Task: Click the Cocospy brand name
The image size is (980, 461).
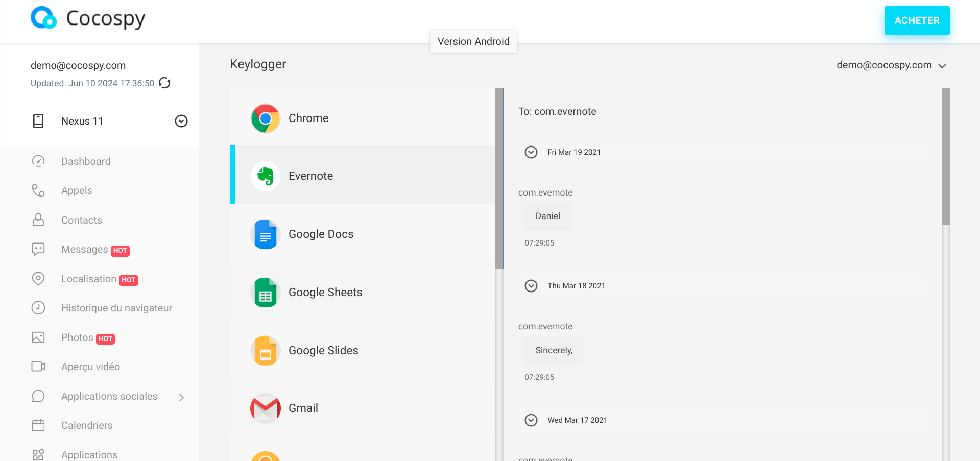Action: tap(106, 19)
